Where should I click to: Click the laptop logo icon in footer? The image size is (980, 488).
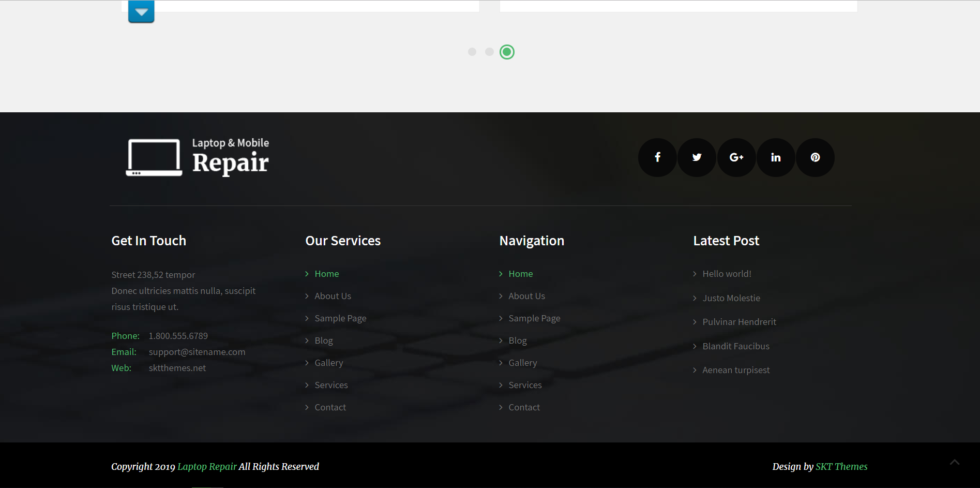(154, 157)
